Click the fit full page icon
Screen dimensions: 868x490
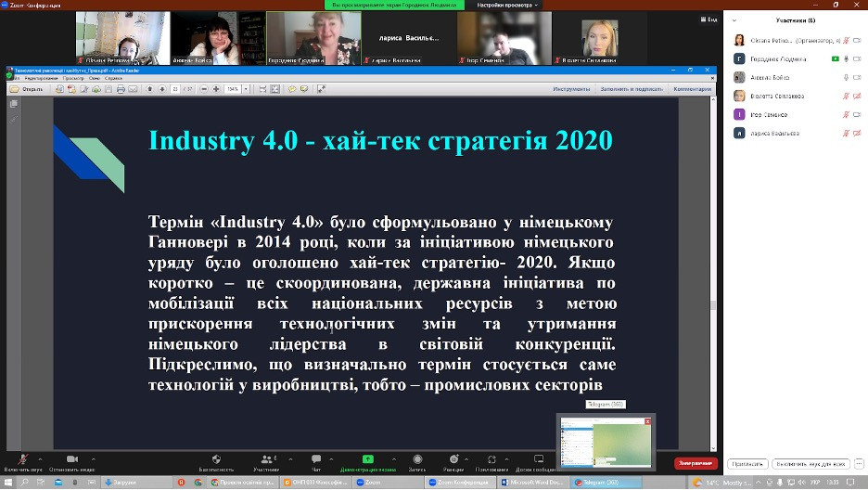click(x=275, y=89)
